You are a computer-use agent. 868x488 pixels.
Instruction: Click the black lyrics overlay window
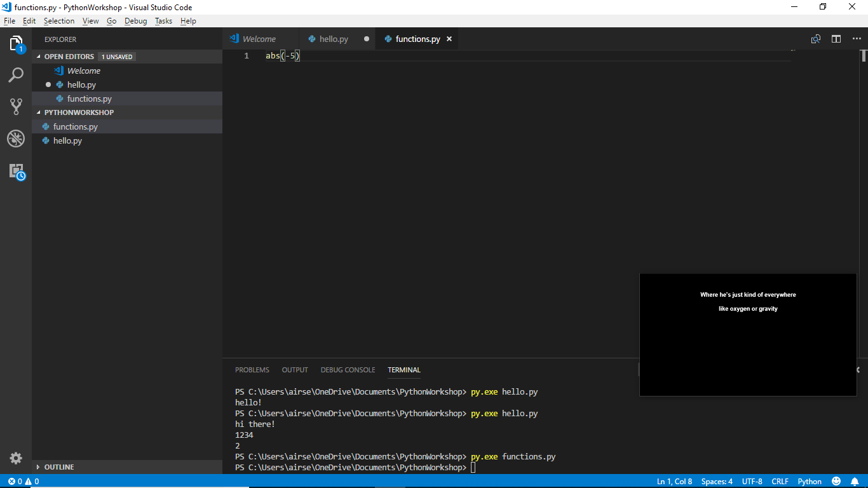coord(748,335)
